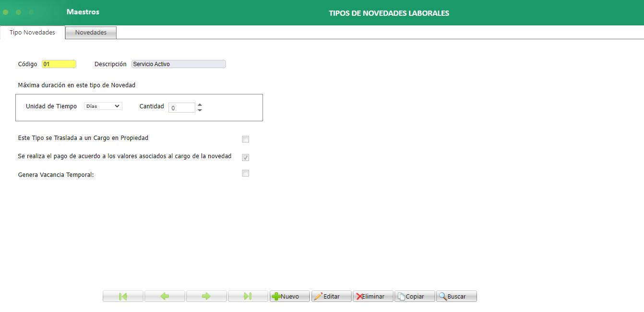Click the red X icon on Eliminar
The image size is (644, 312).
pyautogui.click(x=360, y=296)
